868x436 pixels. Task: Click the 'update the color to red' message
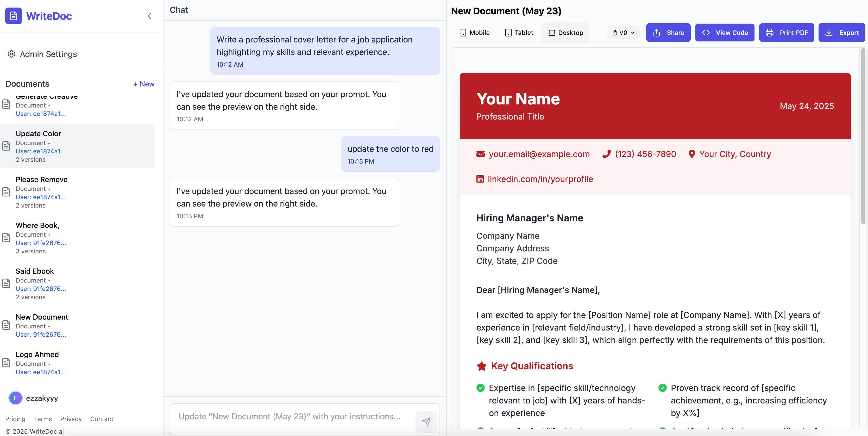click(x=391, y=154)
